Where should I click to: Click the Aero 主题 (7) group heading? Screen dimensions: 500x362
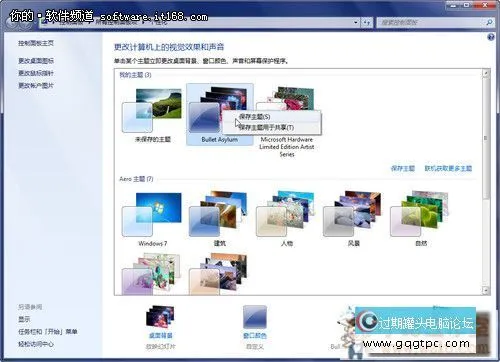pos(136,179)
